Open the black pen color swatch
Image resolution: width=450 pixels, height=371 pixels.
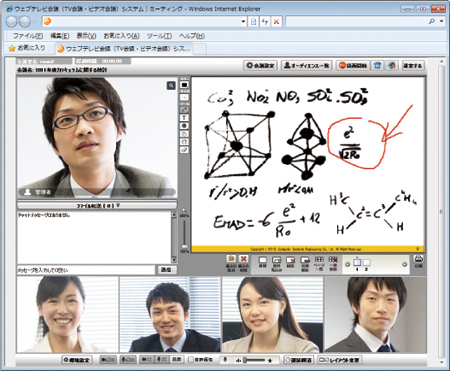(184, 85)
